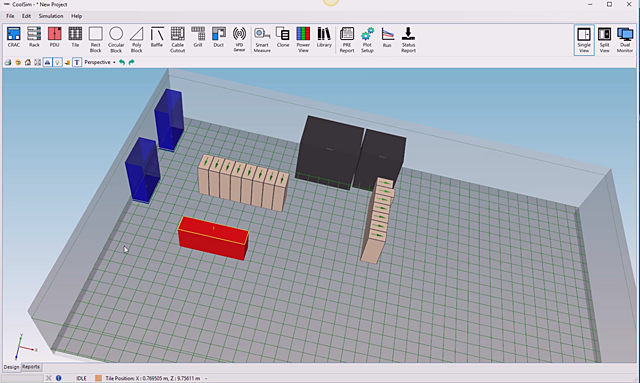640x383 pixels.
Task: Click the IDLE status text
Action: point(81,378)
